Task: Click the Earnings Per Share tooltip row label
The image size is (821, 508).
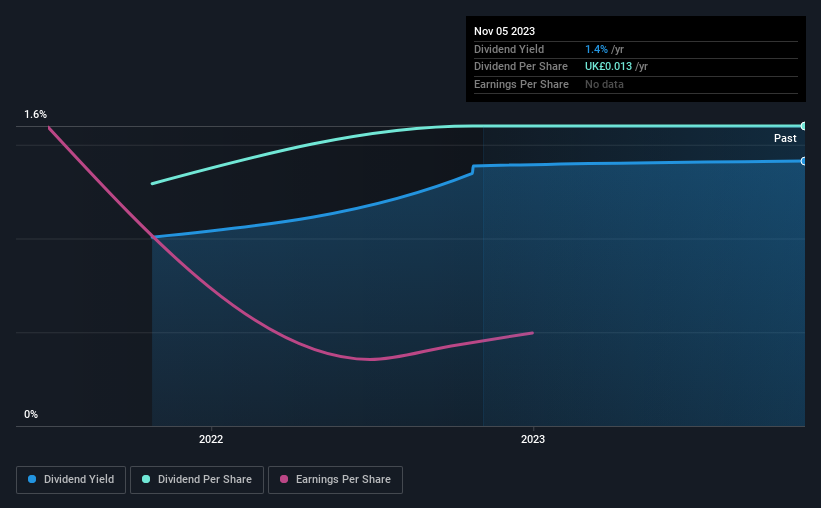Action: pyautogui.click(x=521, y=84)
